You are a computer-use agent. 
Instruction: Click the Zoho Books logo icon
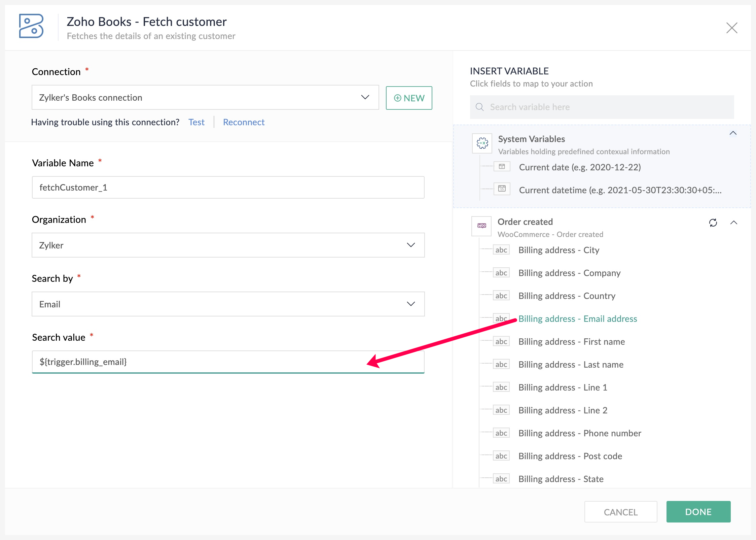pos(31,26)
